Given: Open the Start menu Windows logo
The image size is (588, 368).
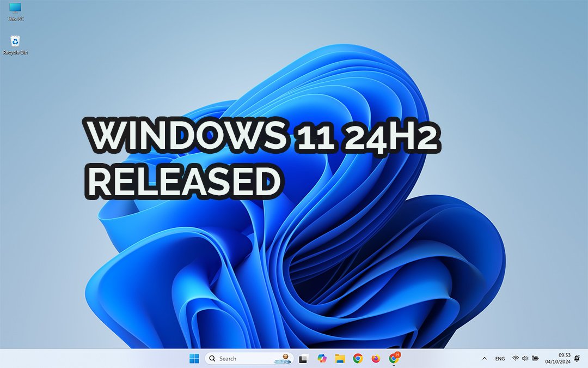Looking at the screenshot, I should (x=194, y=358).
